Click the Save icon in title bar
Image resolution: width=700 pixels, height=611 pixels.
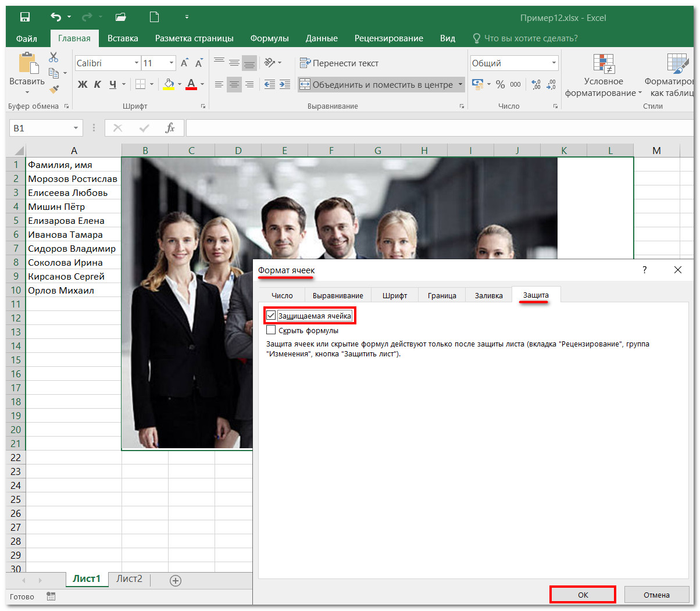pyautogui.click(x=24, y=17)
